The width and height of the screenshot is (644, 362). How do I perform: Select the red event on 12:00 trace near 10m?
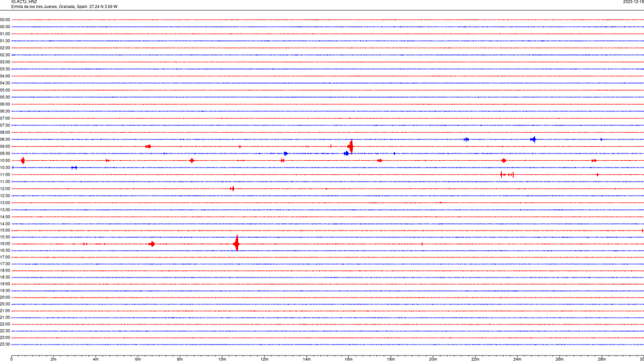[232, 189]
